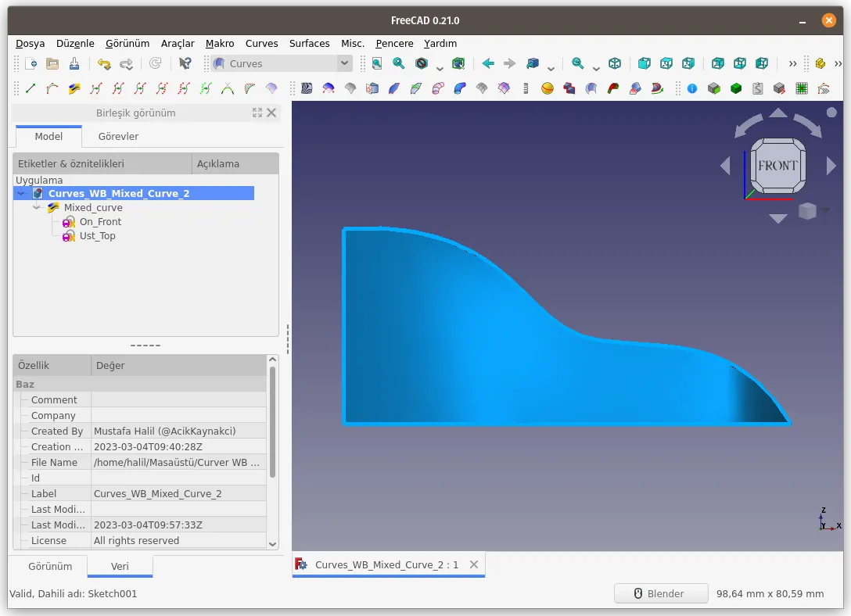Click the Created By value field
This screenshot has width=851, height=616.
coord(164,431)
